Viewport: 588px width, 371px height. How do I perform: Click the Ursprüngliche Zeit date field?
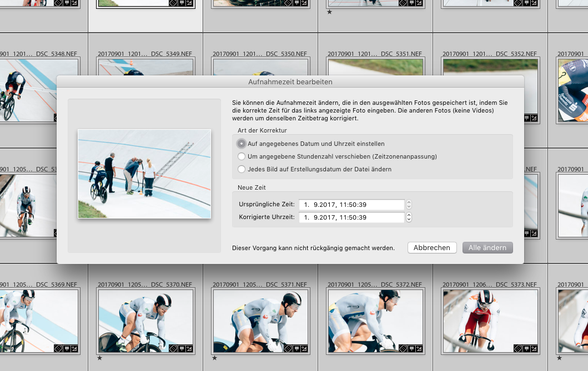[351, 205]
